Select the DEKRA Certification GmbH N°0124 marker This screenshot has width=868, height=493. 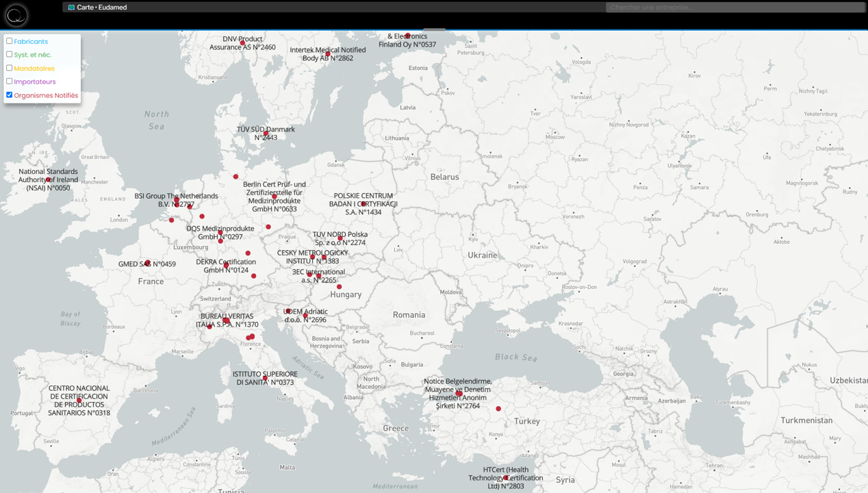click(227, 265)
